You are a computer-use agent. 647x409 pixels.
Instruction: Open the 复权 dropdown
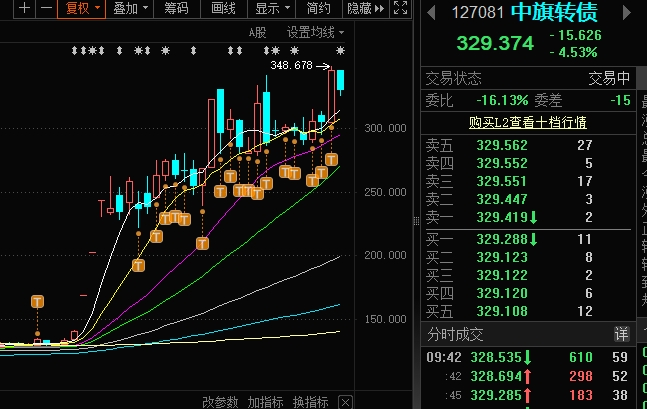(81, 8)
